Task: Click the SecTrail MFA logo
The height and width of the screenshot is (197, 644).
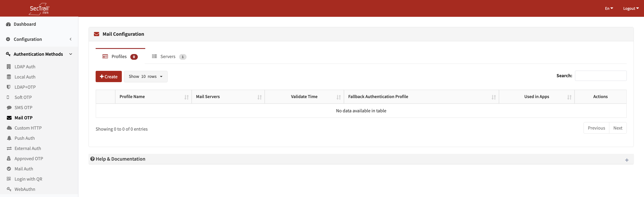Action: [39, 9]
